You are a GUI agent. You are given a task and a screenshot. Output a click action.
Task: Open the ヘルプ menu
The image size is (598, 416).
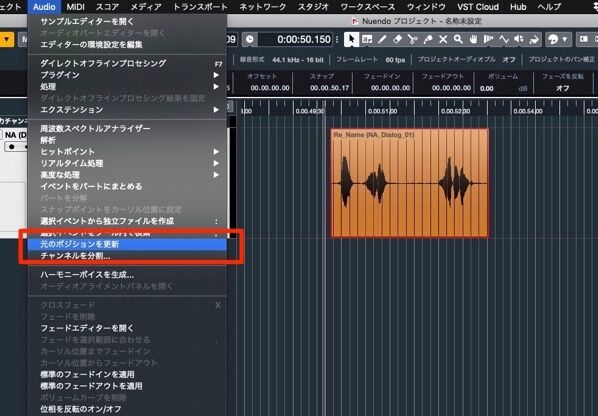(x=549, y=7)
